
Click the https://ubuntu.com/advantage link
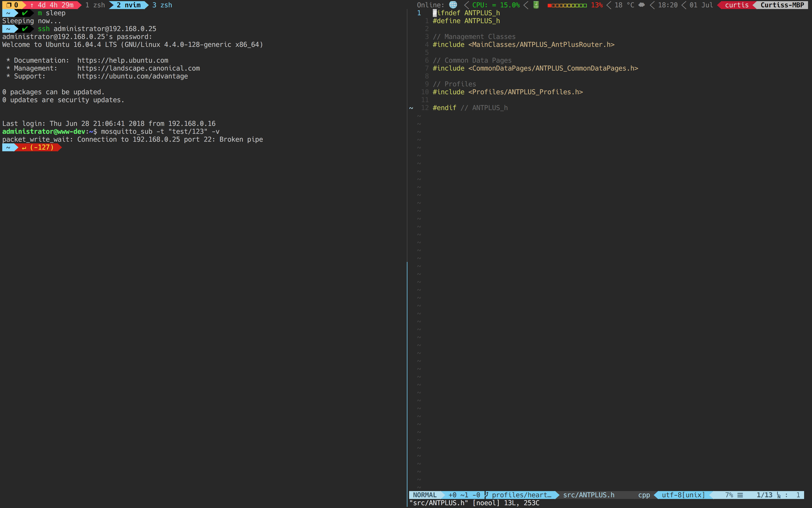[132, 76]
